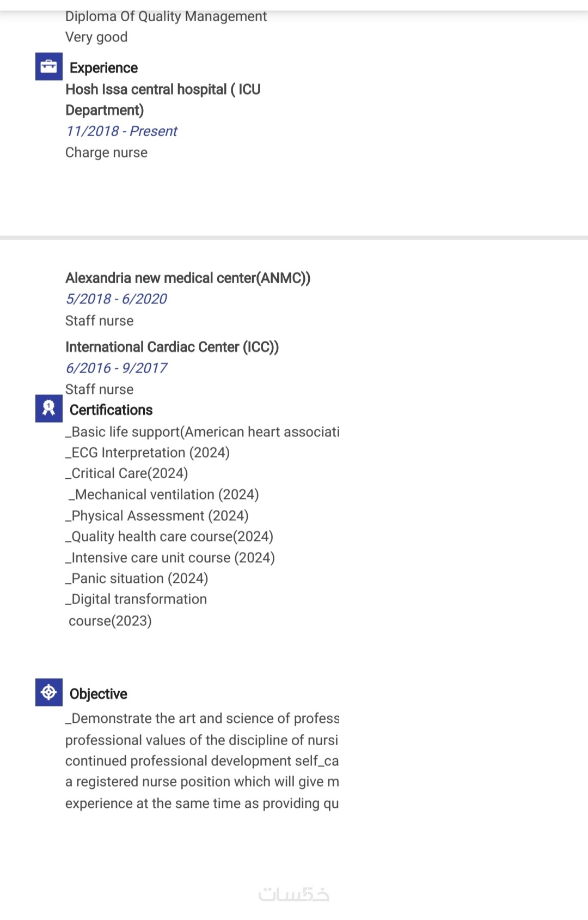Click the award ribbon icon beside Certifications

pyautogui.click(x=48, y=409)
